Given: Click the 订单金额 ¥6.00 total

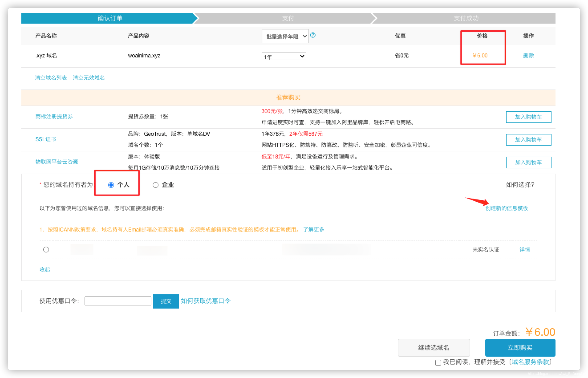Looking at the screenshot, I should pos(540,332).
